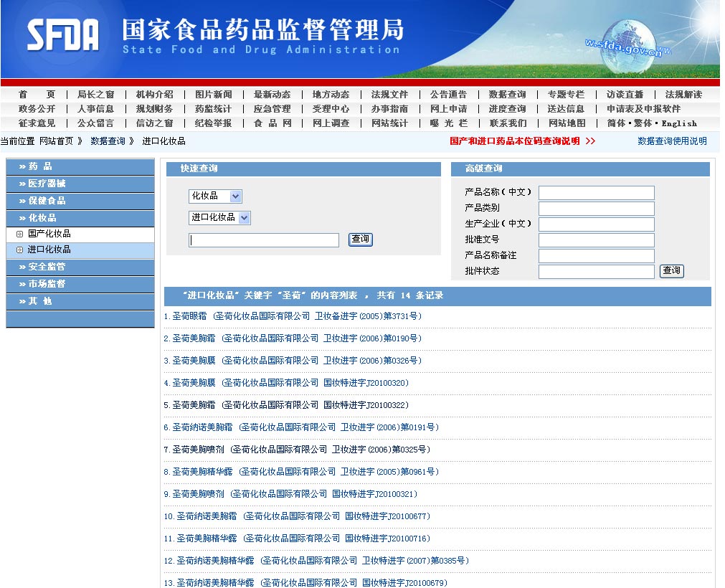This screenshot has height=588, width=725.
Task: Select 国产化妆品 in the sidebar
Action: click(49, 234)
